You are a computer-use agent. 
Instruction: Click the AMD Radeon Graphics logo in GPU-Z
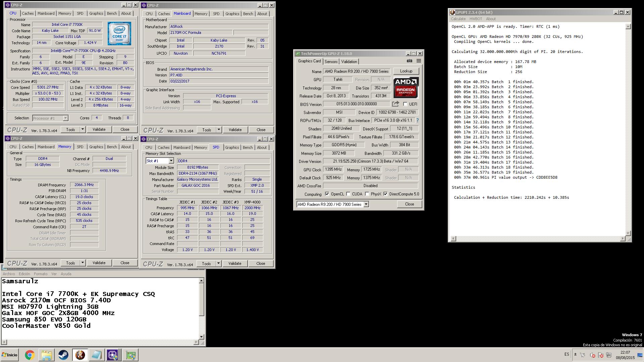point(406,87)
